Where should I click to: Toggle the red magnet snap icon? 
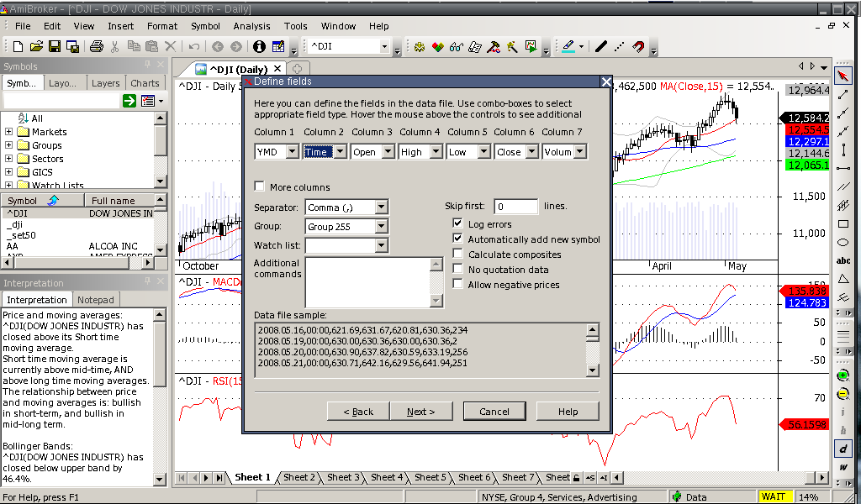638,46
